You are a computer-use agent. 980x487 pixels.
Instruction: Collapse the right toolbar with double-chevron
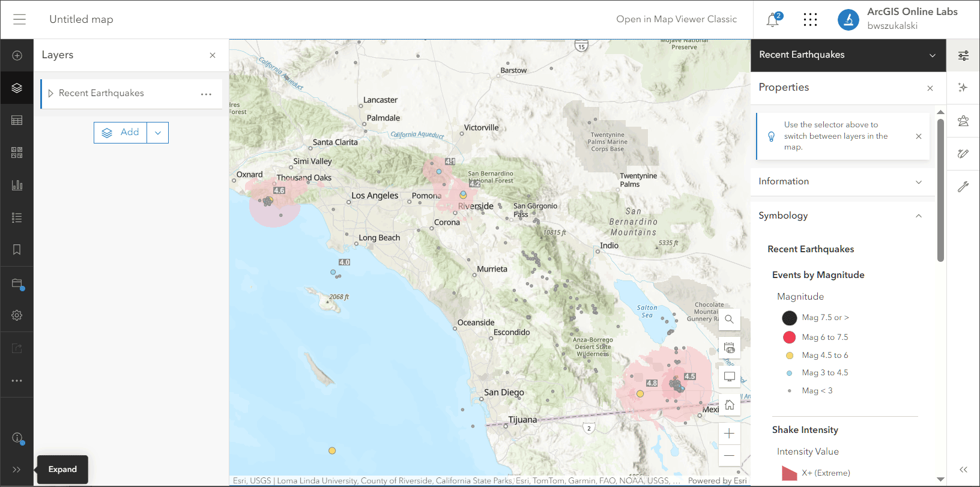(963, 470)
